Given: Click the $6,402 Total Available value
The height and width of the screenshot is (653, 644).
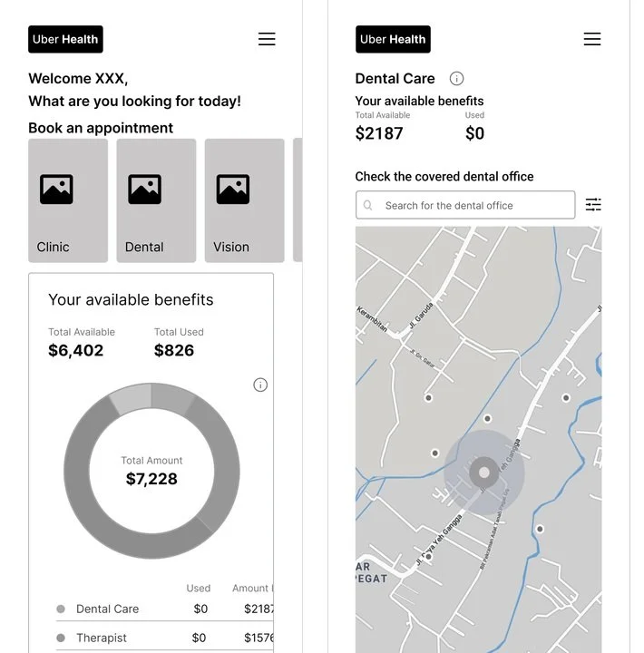Looking at the screenshot, I should tap(76, 350).
